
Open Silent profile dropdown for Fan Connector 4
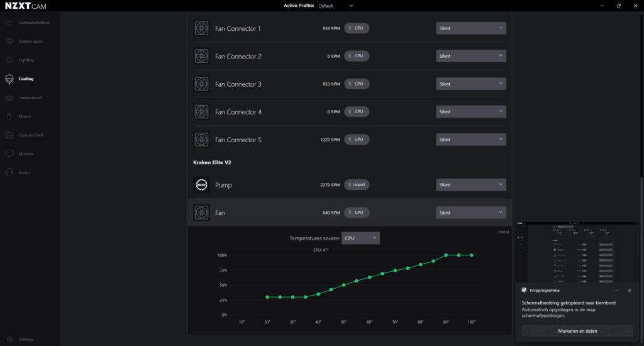[x=470, y=111]
